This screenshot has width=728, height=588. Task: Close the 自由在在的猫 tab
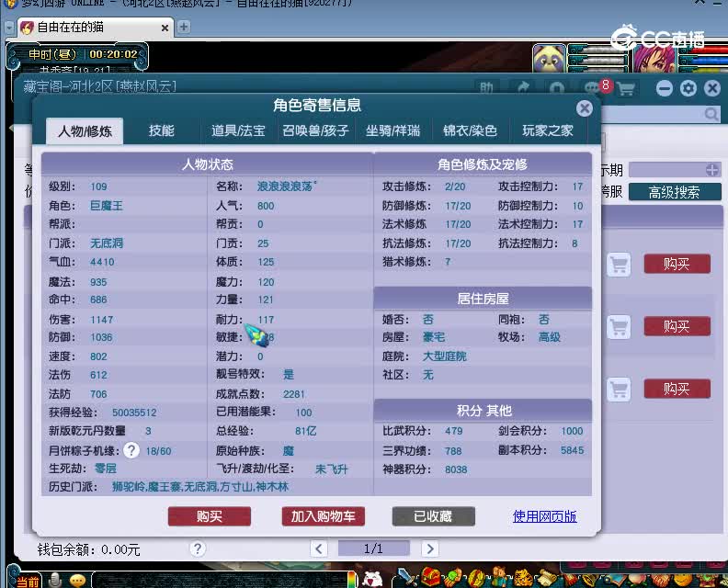(x=165, y=28)
